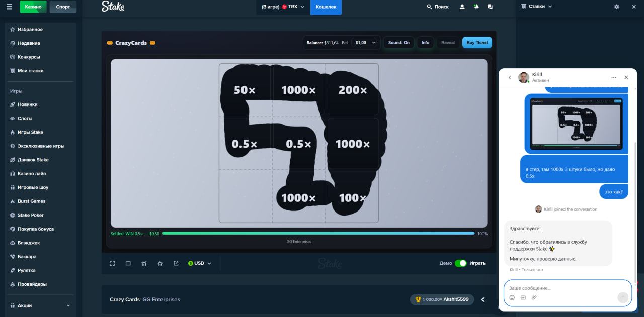This screenshot has width=644, height=317.
Task: Open the gear settings in bets panel
Action: 617,7
